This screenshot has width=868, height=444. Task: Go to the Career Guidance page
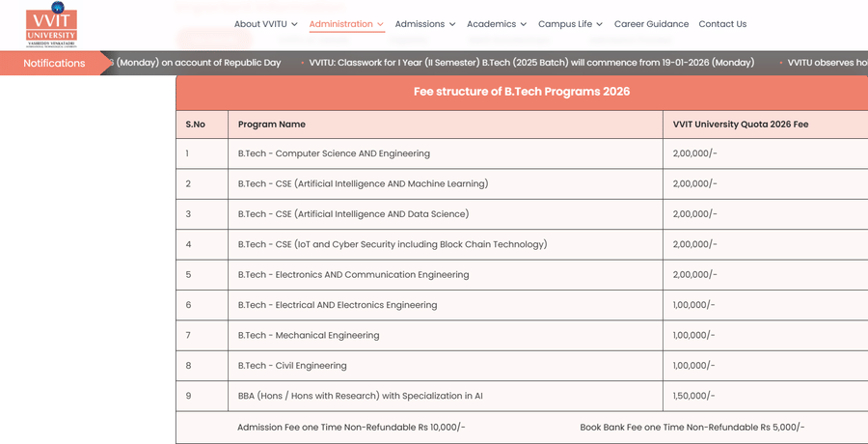(651, 24)
